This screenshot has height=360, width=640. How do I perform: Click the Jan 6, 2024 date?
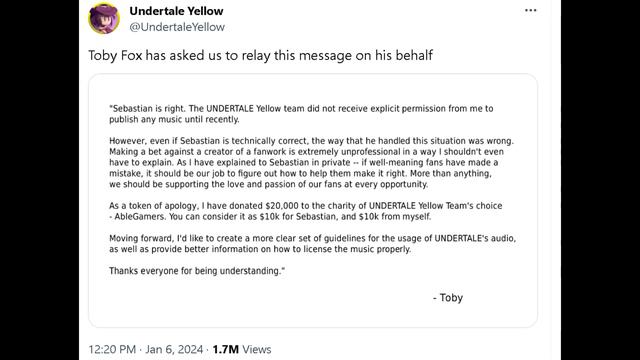click(174, 349)
